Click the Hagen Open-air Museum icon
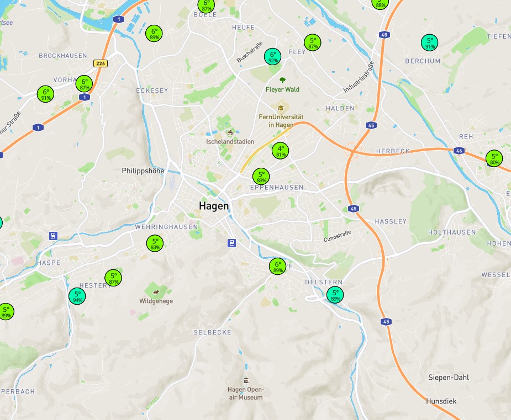 pyautogui.click(x=246, y=380)
